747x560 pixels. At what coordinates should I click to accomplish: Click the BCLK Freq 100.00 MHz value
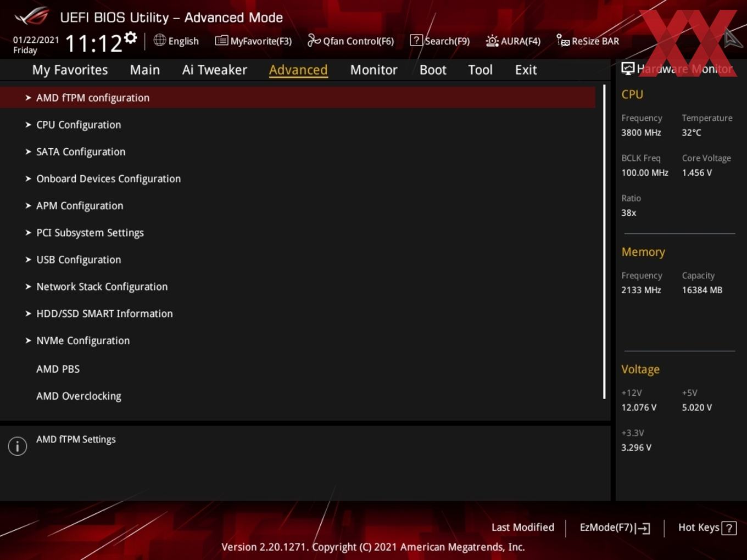(645, 172)
